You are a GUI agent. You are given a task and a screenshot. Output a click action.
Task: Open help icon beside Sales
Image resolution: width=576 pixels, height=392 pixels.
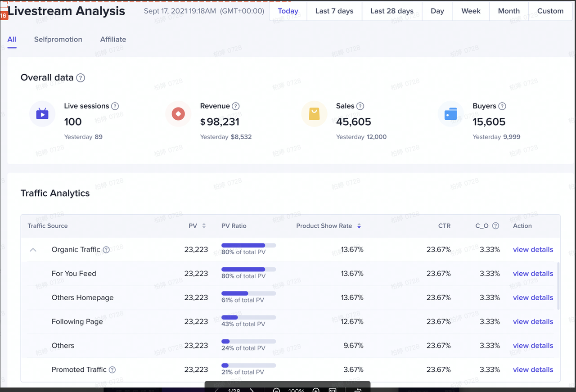click(360, 106)
